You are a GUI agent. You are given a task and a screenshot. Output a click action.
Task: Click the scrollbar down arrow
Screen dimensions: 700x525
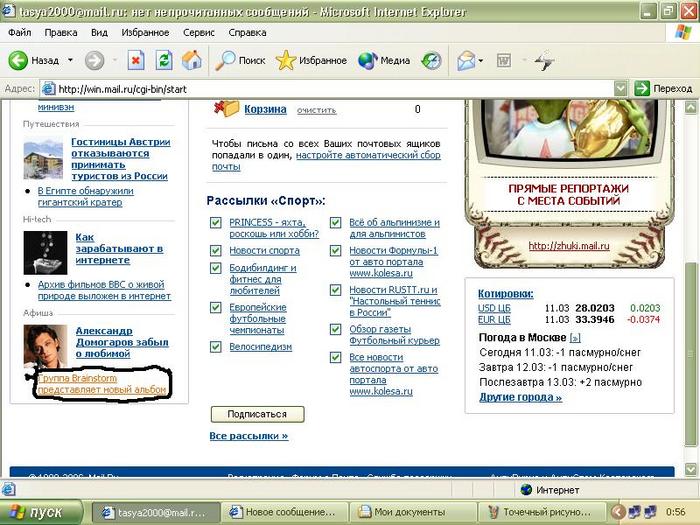691,469
